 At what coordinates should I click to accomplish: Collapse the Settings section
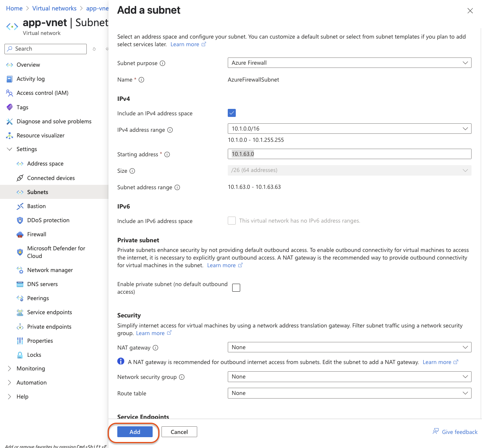(x=10, y=149)
